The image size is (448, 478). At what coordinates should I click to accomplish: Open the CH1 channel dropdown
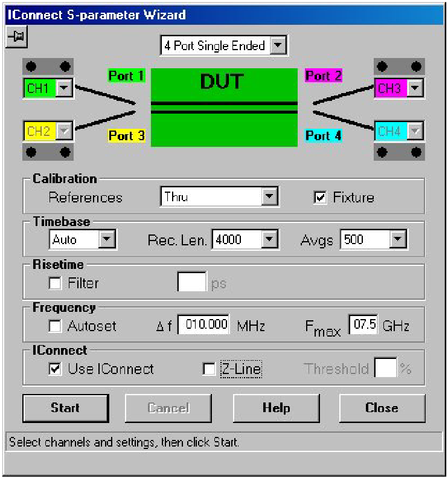pyautogui.click(x=63, y=88)
